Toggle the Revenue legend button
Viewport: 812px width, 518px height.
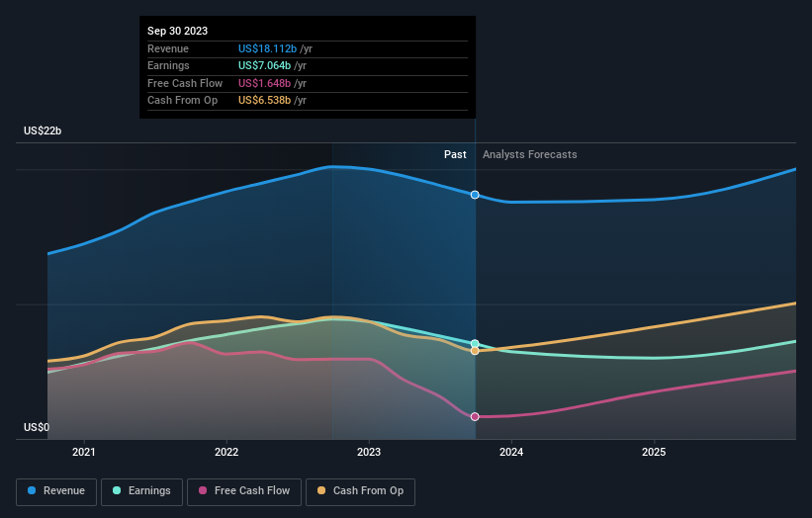(56, 491)
